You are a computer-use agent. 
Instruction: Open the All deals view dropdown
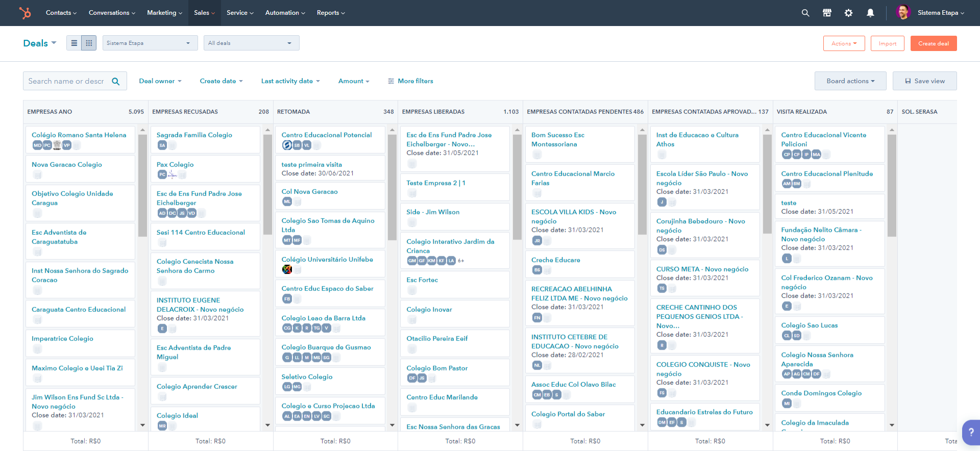pyautogui.click(x=252, y=43)
